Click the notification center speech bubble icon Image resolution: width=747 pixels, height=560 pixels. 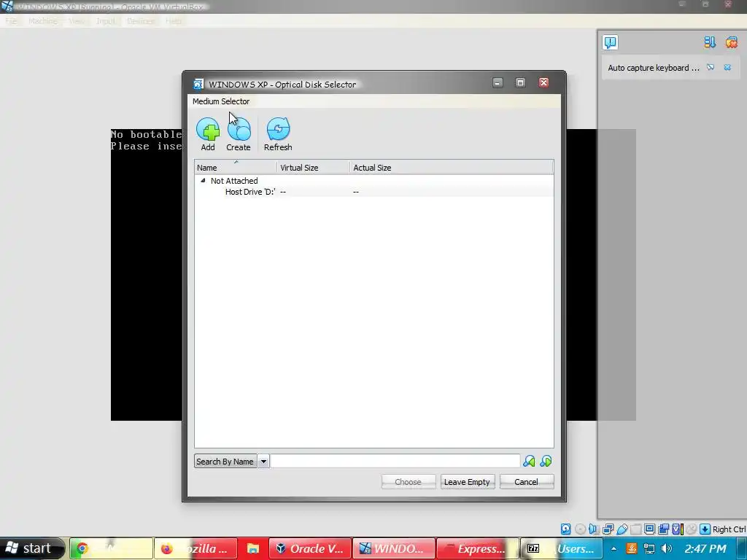[611, 42]
